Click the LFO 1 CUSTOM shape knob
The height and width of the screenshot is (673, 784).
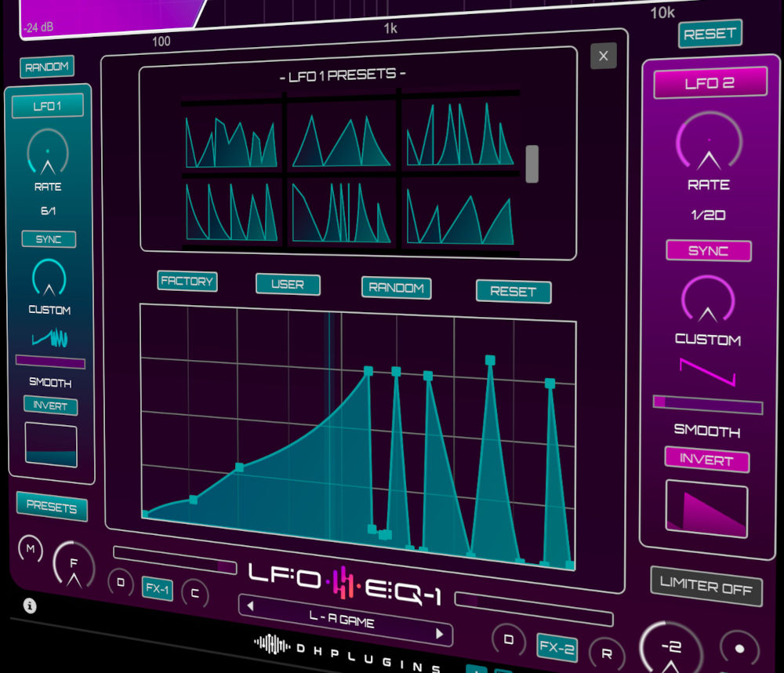(x=49, y=277)
